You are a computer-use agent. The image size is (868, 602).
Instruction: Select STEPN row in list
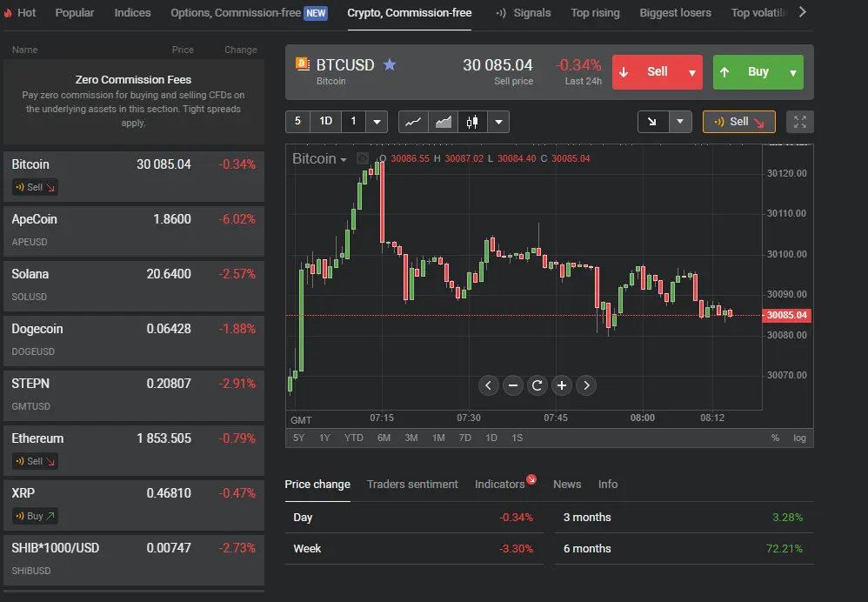point(134,395)
